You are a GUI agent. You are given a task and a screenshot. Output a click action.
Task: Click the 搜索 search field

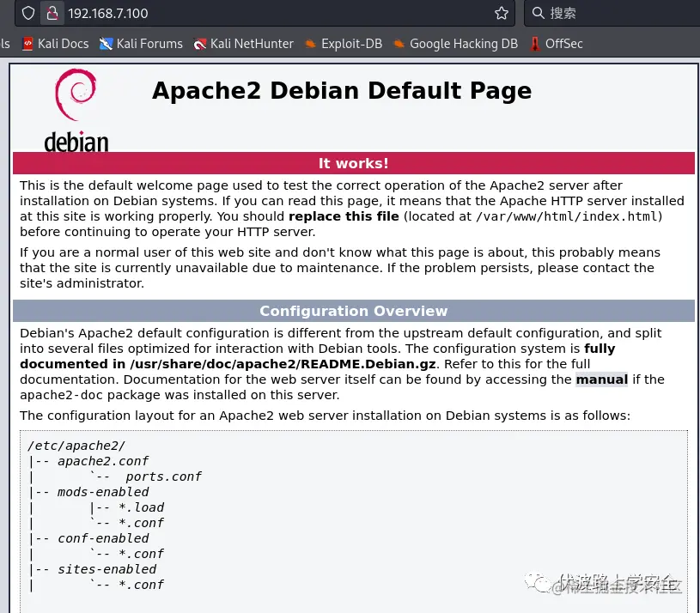tap(612, 13)
